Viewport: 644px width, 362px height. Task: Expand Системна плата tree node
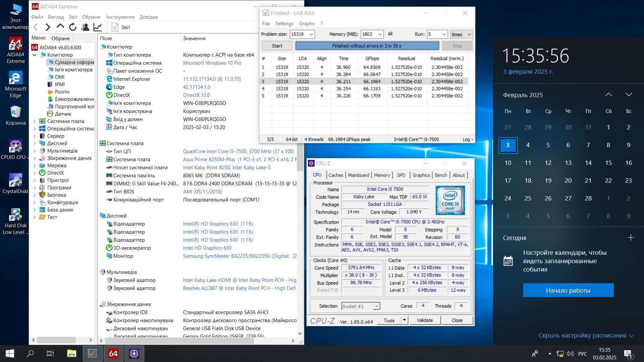35,121
